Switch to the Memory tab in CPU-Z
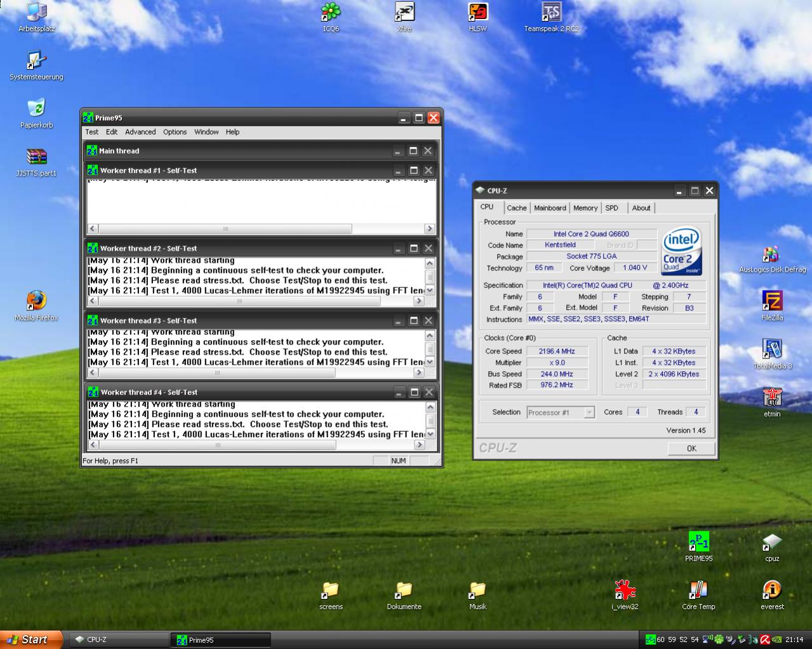 [585, 208]
